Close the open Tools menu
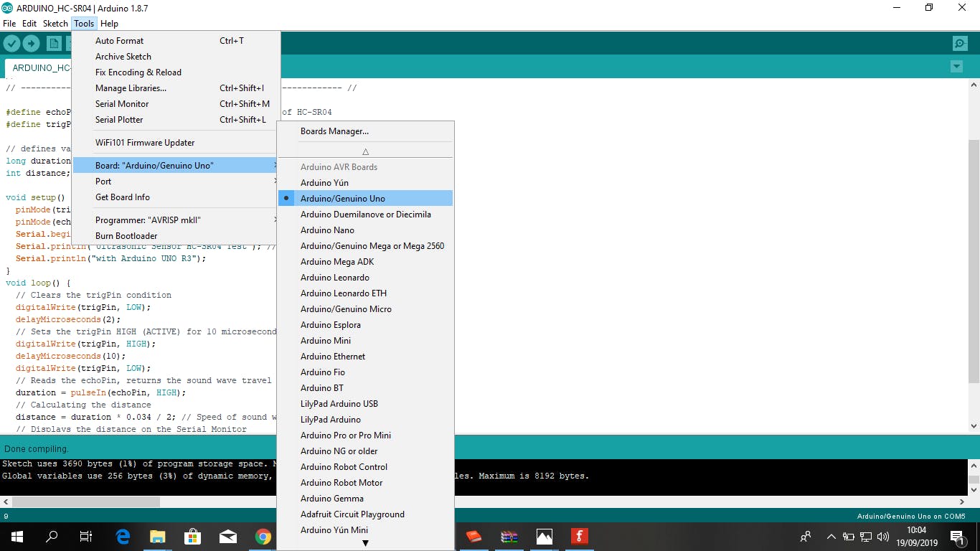 84,24
